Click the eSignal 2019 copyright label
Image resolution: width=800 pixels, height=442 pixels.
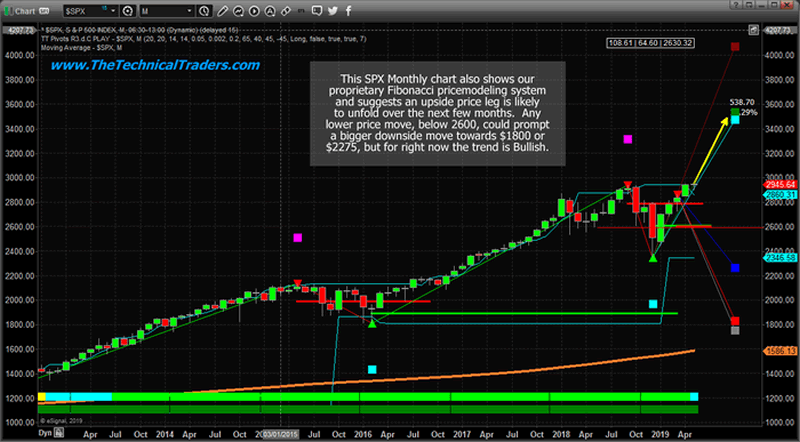pyautogui.click(x=61, y=421)
